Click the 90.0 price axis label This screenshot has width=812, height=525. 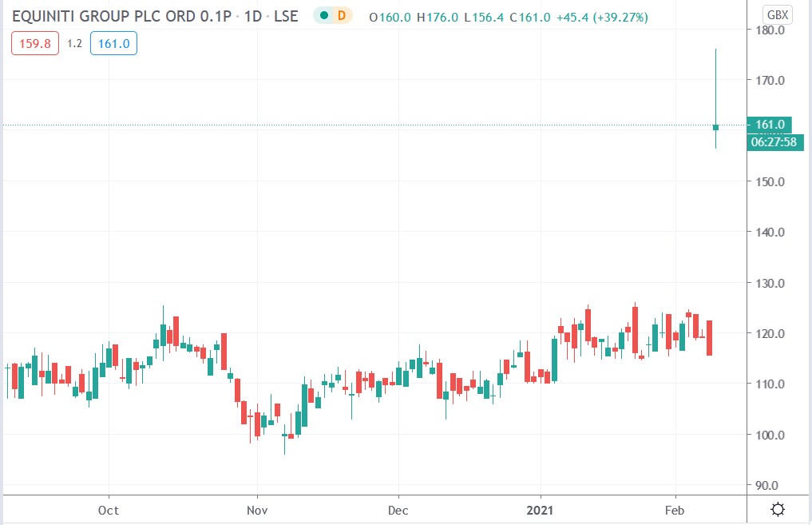tap(767, 486)
